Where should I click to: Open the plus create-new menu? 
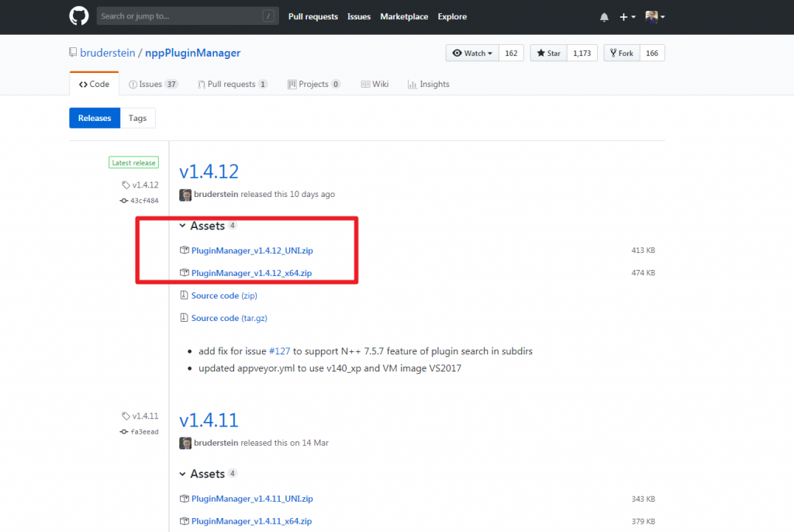click(x=627, y=17)
